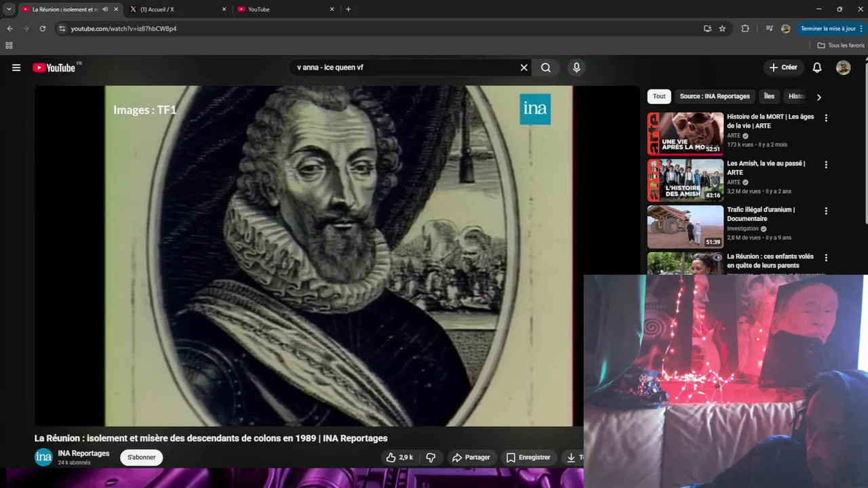Click the Partager button
Image resolution: width=868 pixels, height=488 pixels.
(x=471, y=457)
